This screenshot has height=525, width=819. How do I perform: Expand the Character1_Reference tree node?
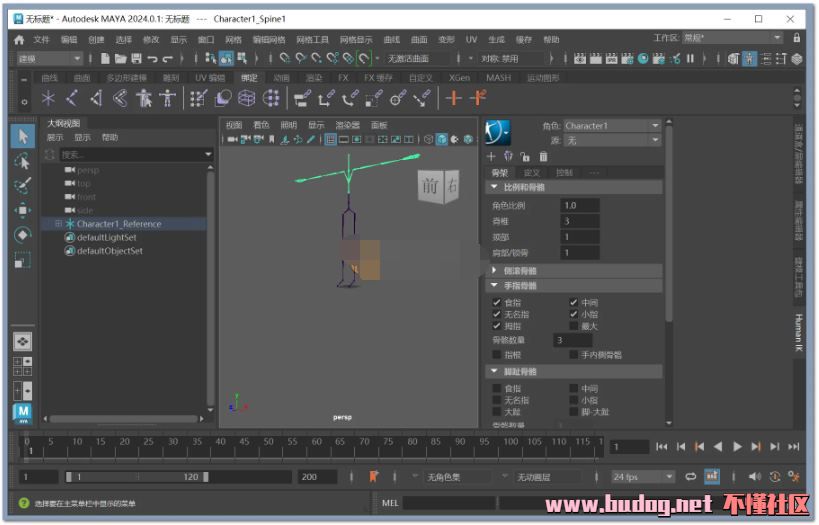click(x=58, y=224)
